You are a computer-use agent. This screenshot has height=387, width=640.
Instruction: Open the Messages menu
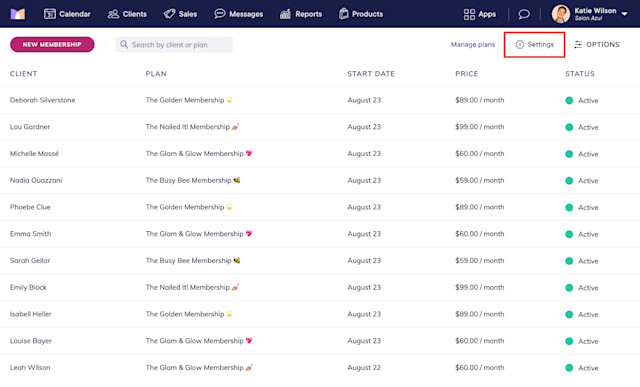tap(238, 14)
